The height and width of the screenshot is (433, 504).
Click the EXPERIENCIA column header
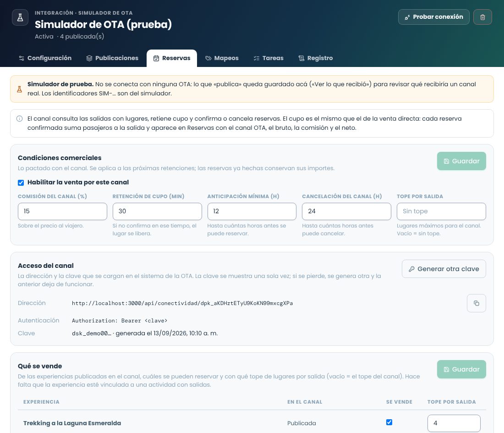click(41, 402)
